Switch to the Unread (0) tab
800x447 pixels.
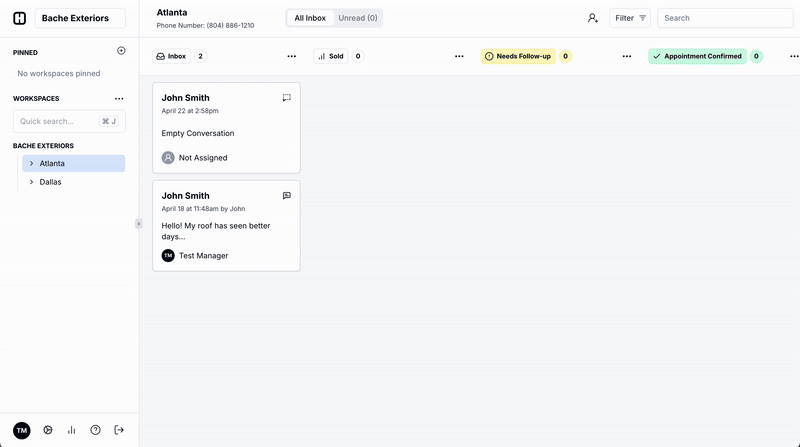coord(357,18)
